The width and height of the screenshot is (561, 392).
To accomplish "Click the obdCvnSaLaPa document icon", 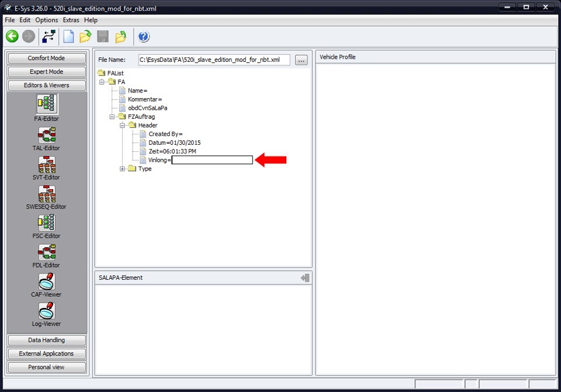I will [122, 107].
